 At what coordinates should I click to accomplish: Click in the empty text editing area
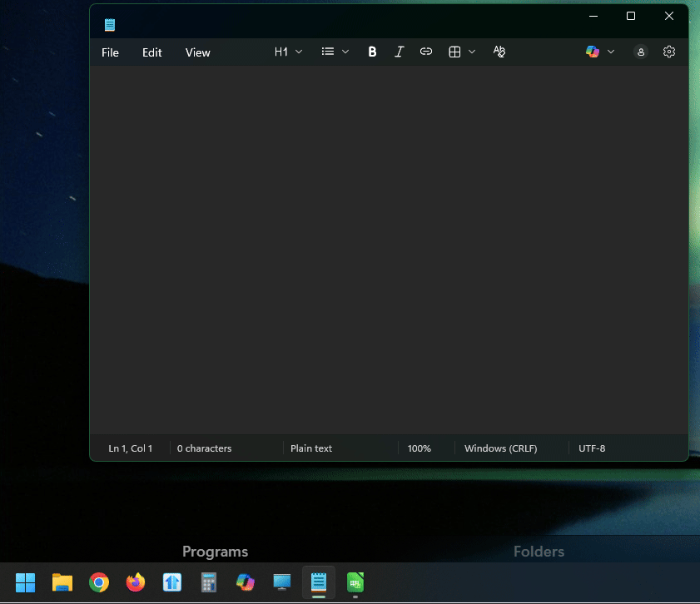click(x=389, y=250)
